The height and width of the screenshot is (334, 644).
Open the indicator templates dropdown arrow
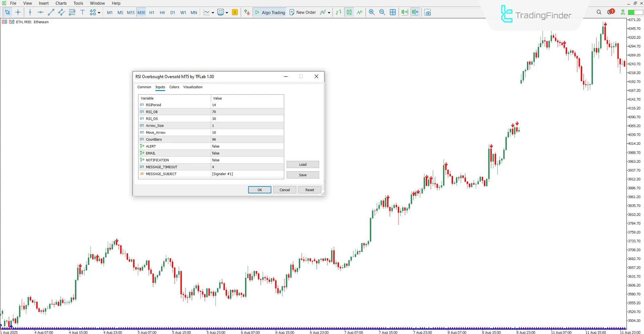pyautogui.click(x=227, y=12)
